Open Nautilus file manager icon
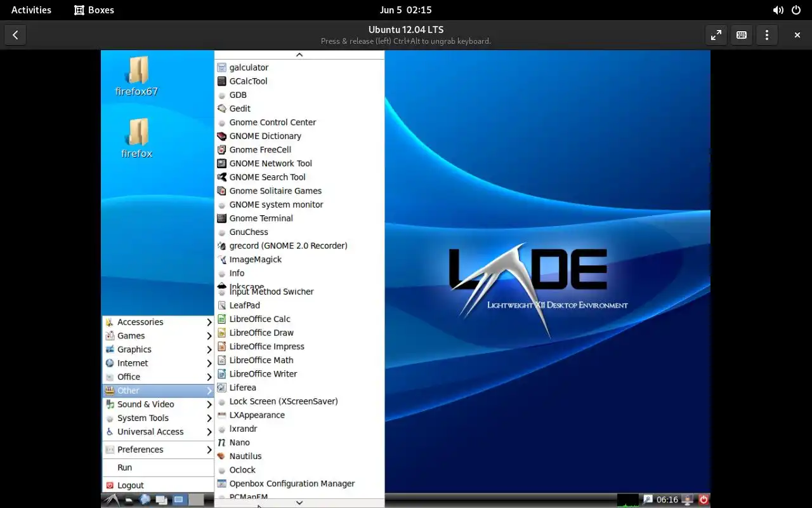Screen dimensions: 812x508 click(221, 456)
